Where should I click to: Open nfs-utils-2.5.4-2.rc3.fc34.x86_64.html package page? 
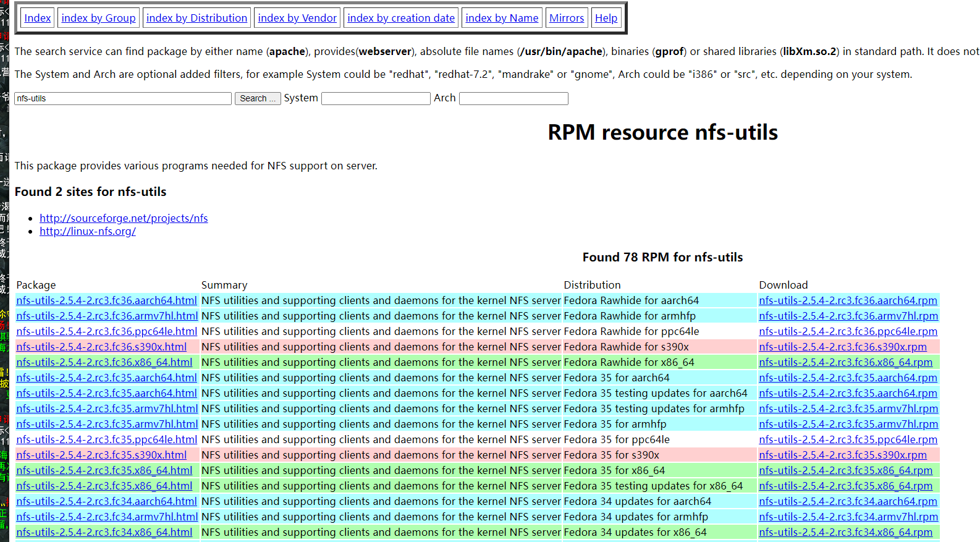tap(104, 532)
